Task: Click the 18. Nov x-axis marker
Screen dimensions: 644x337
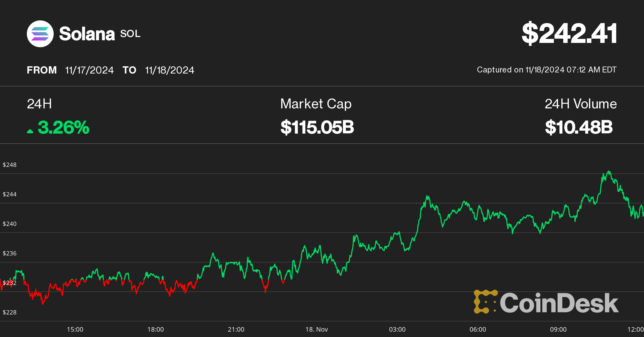Action: (317, 329)
